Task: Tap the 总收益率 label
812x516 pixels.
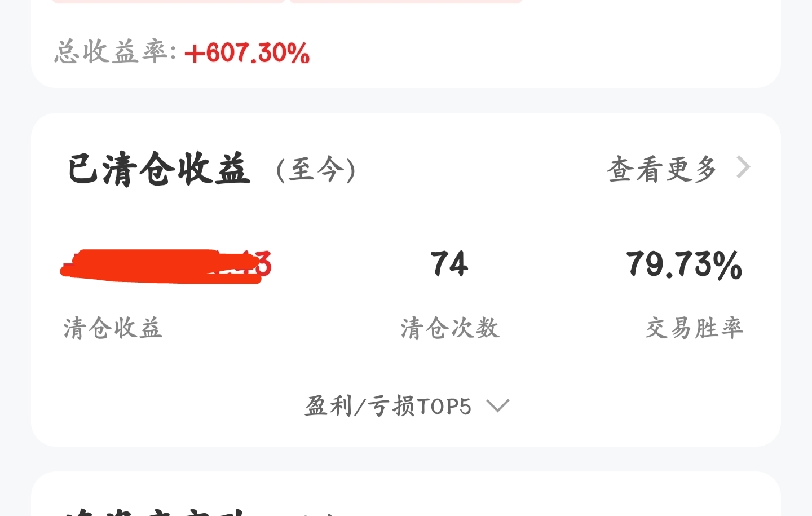Action: coord(115,51)
